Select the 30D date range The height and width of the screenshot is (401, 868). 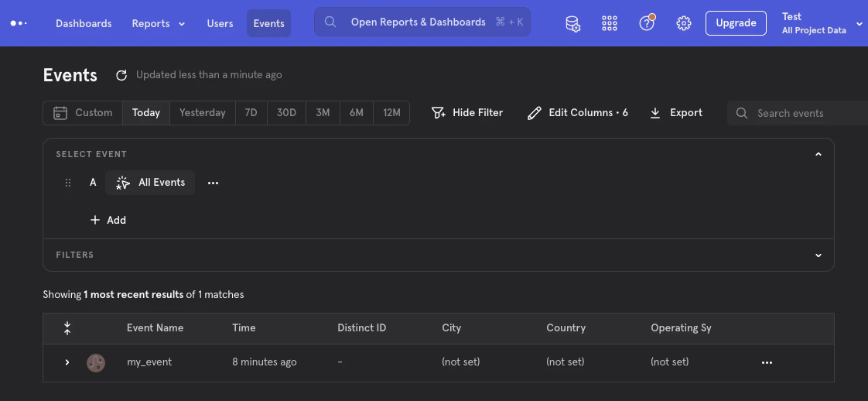point(287,113)
